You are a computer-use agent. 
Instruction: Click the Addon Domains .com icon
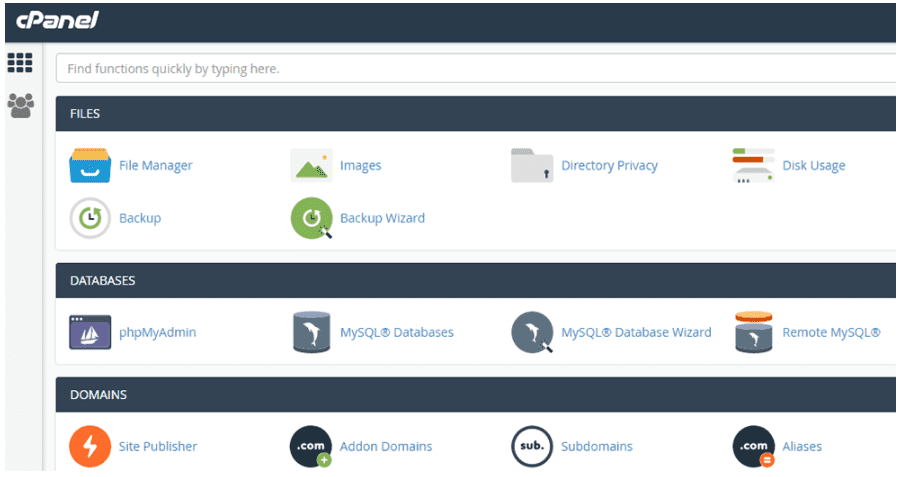point(312,447)
